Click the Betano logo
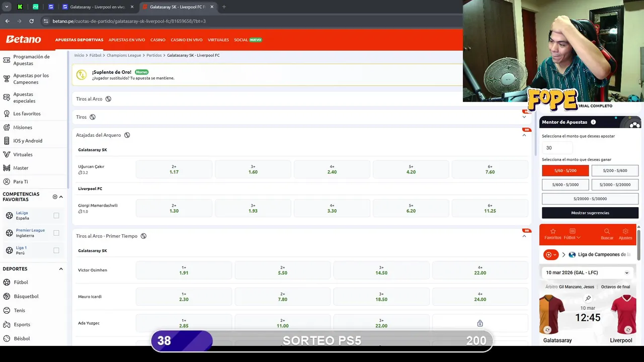Image resolution: width=644 pixels, height=362 pixels. (23, 39)
